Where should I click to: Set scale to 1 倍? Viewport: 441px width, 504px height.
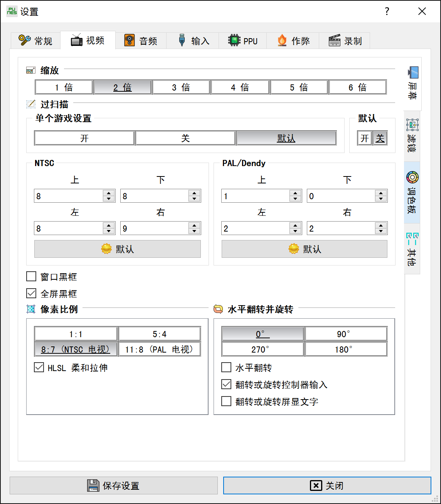pyautogui.click(x=64, y=87)
